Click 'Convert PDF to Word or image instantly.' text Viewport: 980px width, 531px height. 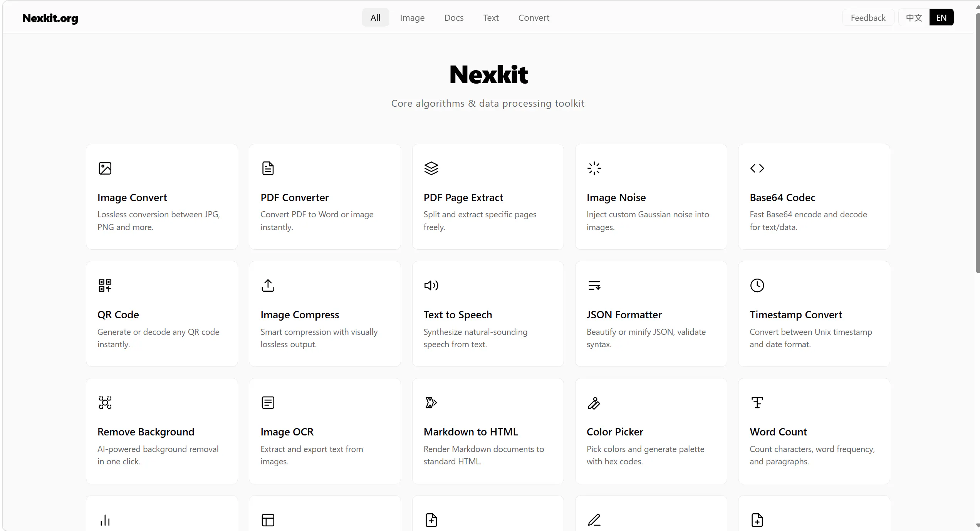317,221
